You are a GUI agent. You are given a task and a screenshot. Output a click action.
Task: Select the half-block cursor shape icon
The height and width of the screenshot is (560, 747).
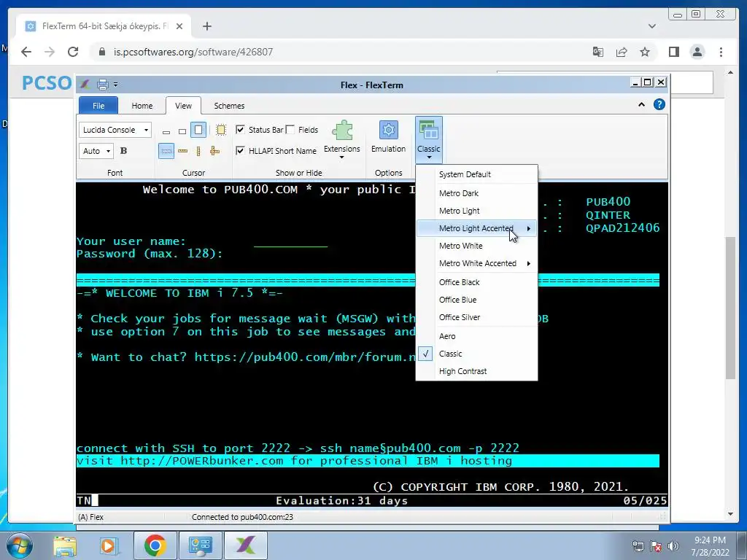pyautogui.click(x=182, y=131)
